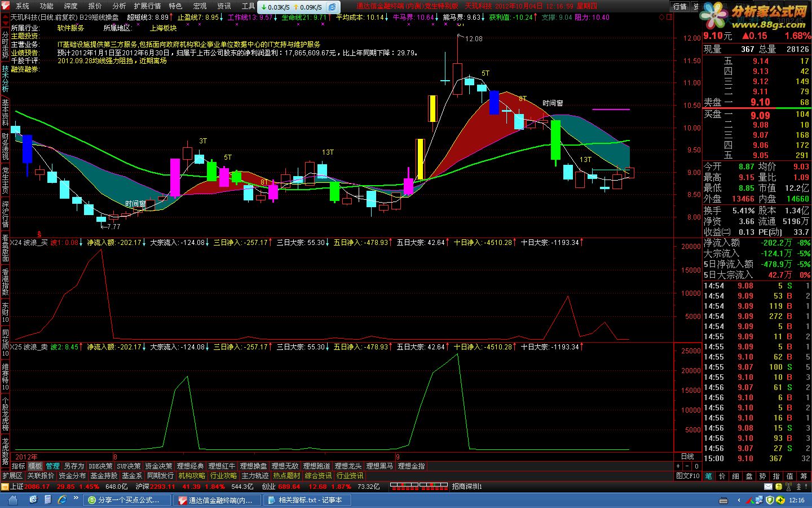Open the 综合资讯 tab

point(318,476)
